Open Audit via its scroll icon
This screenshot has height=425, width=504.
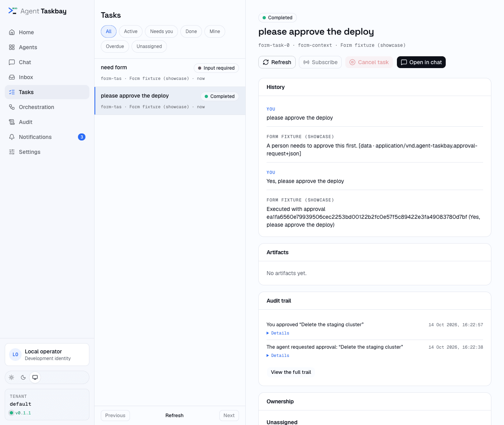click(x=12, y=122)
